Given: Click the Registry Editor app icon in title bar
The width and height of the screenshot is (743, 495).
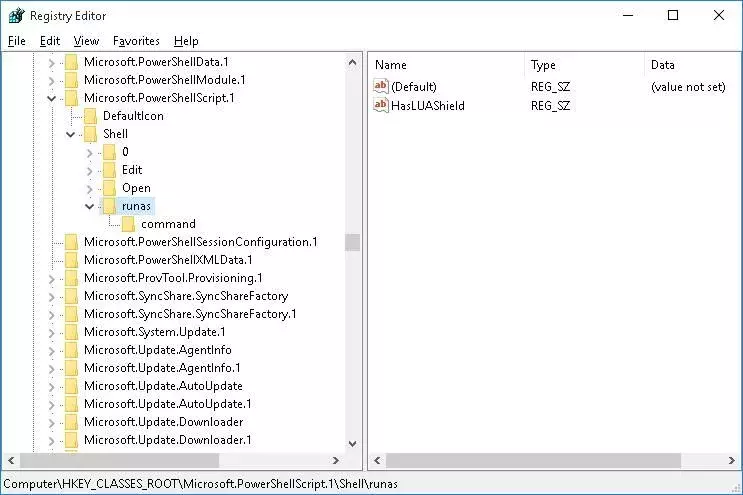Looking at the screenshot, I should coord(16,16).
